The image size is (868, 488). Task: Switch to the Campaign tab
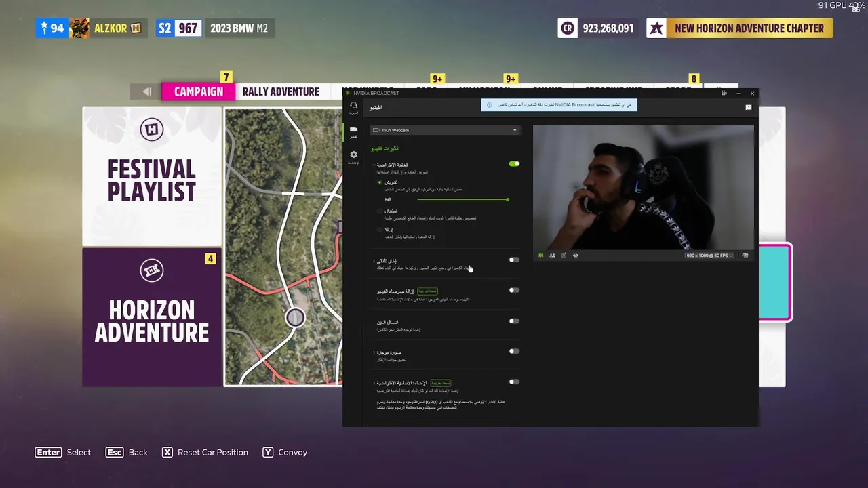coord(199,91)
